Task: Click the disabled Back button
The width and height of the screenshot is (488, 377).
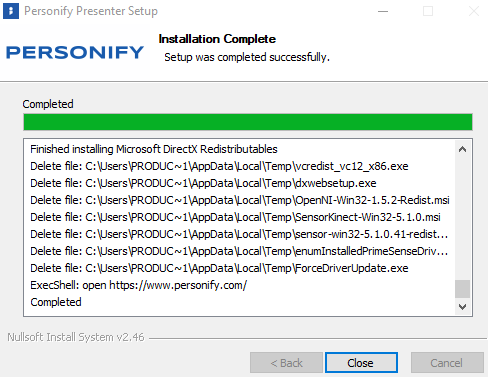Action: (x=286, y=363)
